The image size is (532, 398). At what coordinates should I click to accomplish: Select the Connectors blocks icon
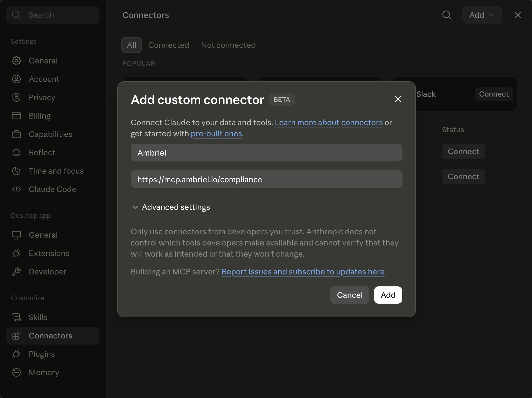pos(16,336)
